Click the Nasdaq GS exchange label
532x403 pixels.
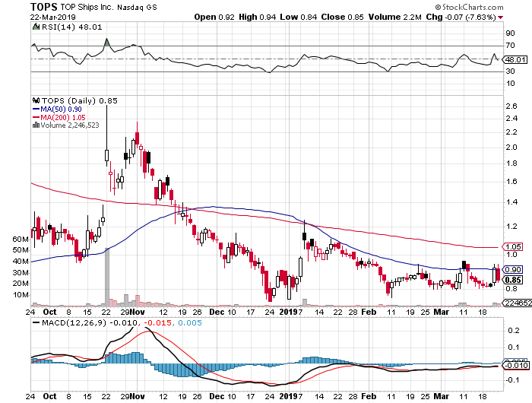coord(137,7)
